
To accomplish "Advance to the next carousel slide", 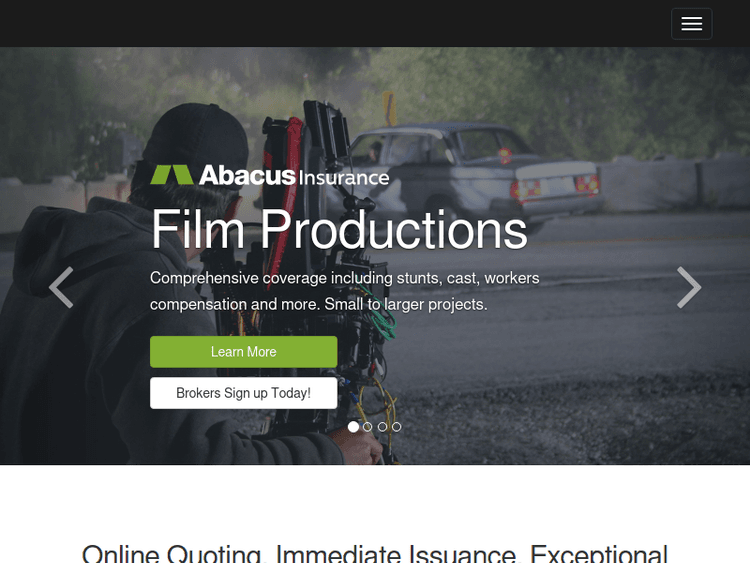I will coord(689,287).
